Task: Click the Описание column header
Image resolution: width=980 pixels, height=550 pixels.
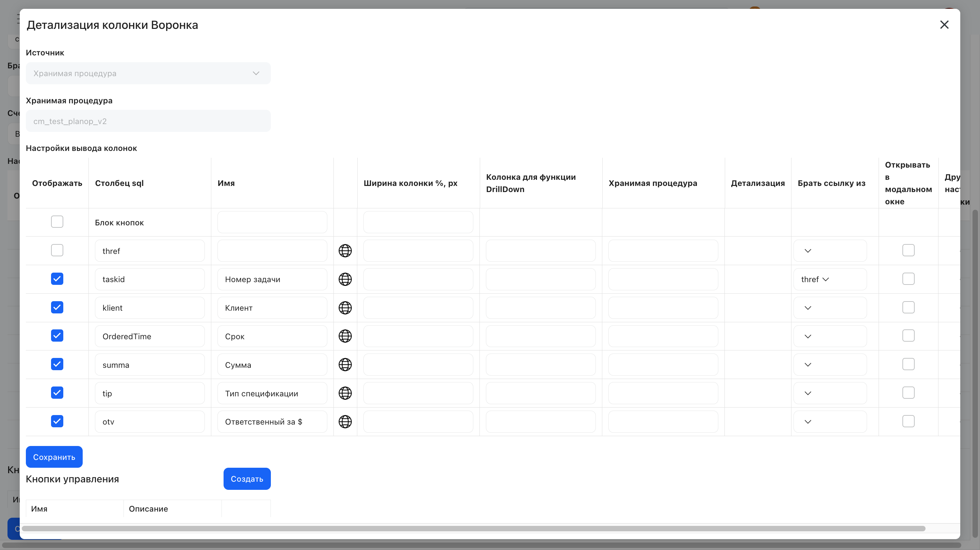Action: click(x=148, y=509)
